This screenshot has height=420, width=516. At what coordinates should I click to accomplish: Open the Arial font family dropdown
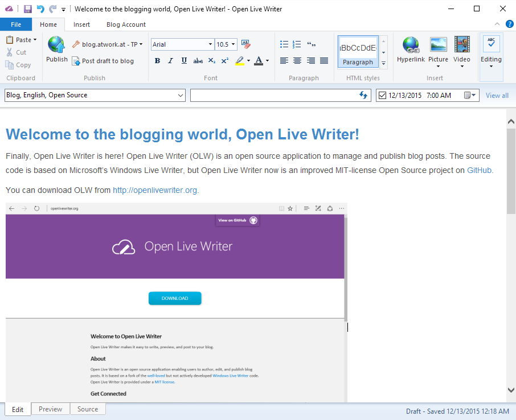click(x=182, y=44)
